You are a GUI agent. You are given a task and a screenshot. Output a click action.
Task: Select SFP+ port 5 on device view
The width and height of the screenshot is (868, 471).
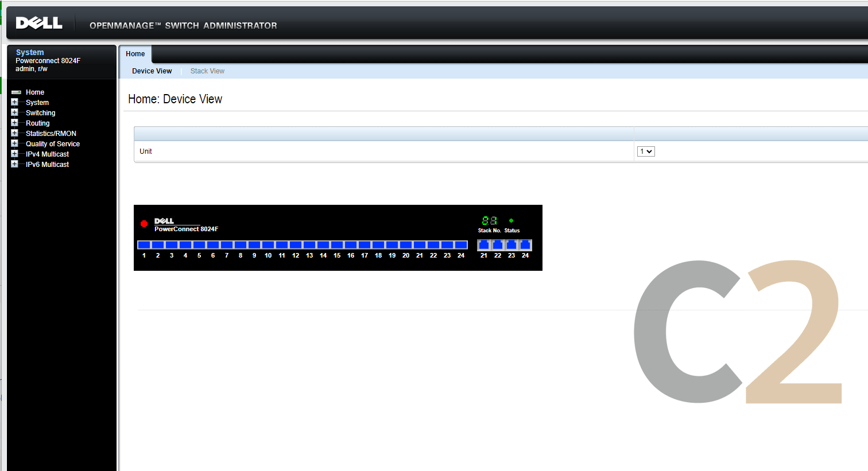click(199, 245)
